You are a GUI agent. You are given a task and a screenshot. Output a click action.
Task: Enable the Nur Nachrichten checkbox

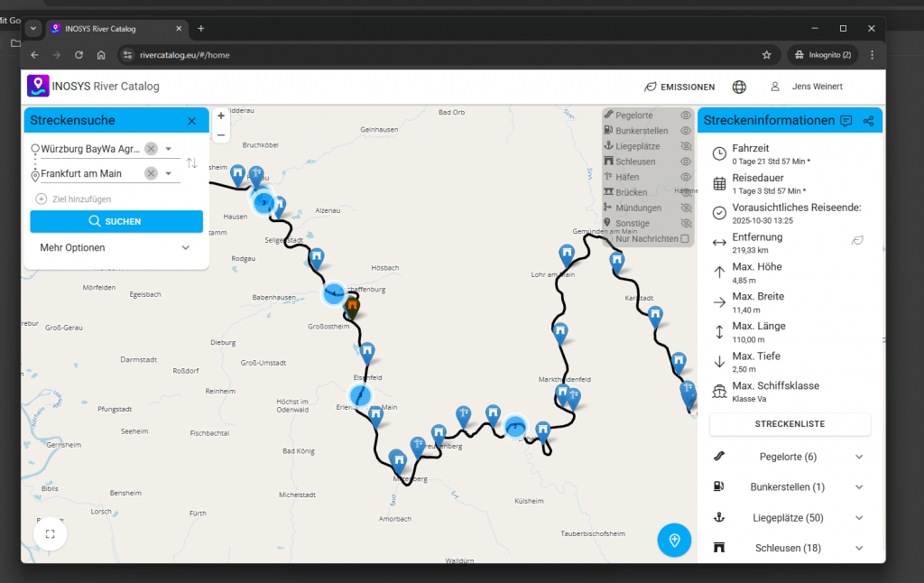coord(685,238)
